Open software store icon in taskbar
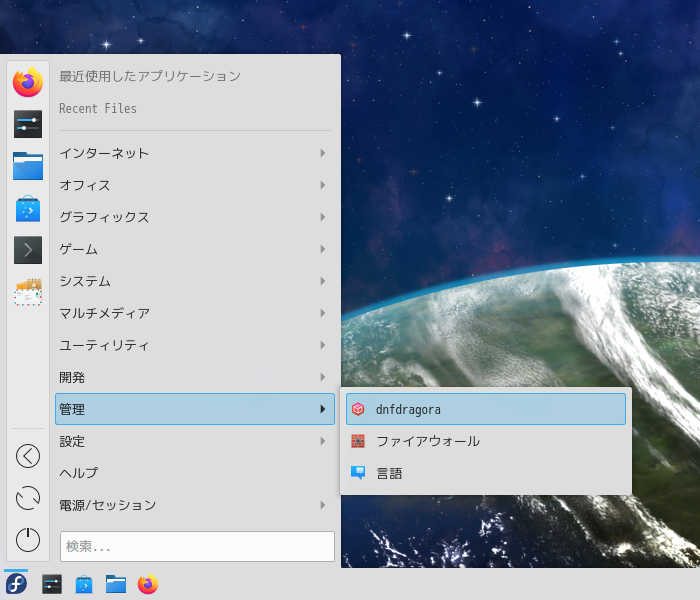 coord(84,584)
